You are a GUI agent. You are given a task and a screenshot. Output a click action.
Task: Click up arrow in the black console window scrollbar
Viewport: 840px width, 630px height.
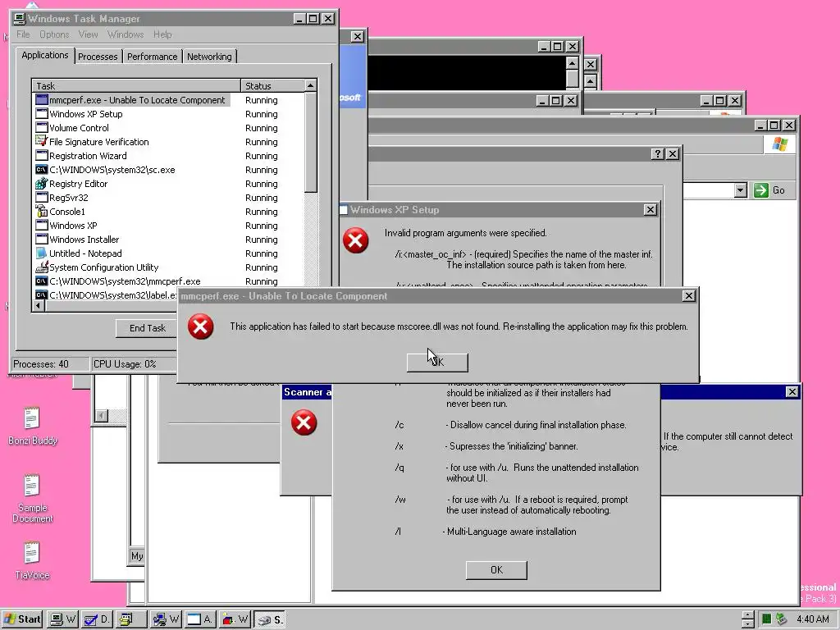(x=572, y=63)
